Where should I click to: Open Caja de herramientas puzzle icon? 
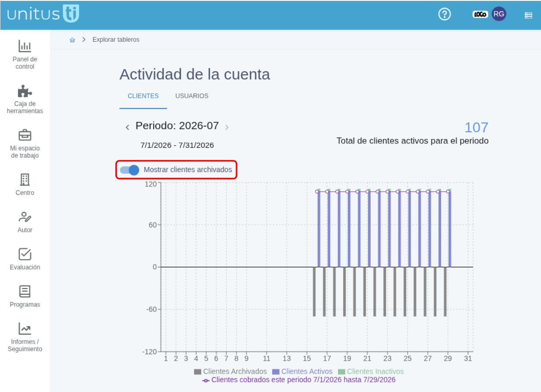pos(25,91)
